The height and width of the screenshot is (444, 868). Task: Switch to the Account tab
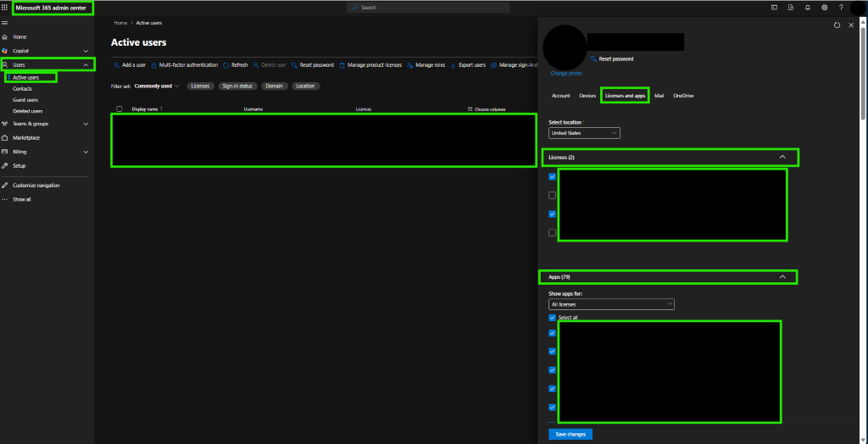point(561,96)
